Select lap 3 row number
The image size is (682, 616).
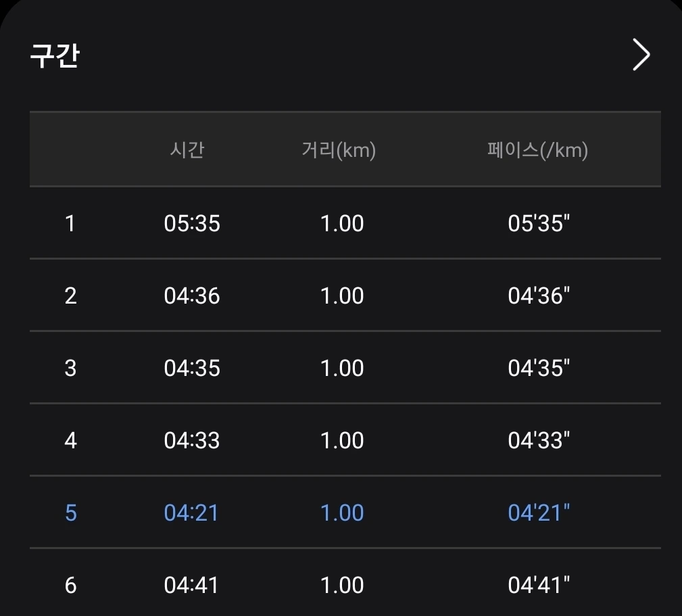pyautogui.click(x=70, y=368)
